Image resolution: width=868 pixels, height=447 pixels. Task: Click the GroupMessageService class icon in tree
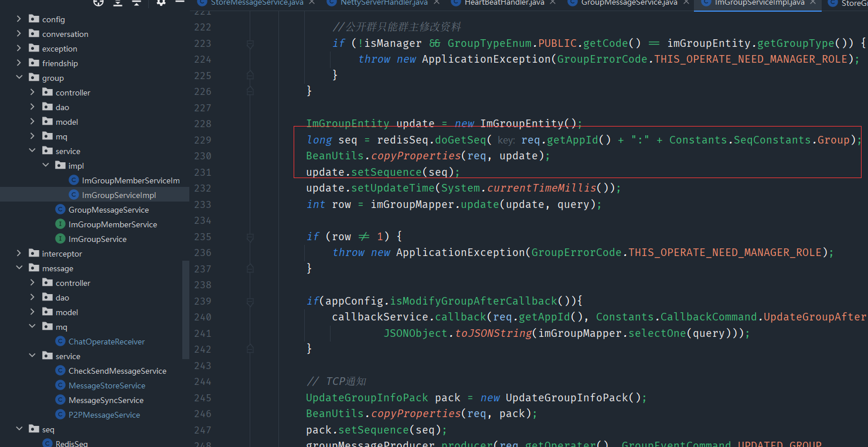[60, 210]
